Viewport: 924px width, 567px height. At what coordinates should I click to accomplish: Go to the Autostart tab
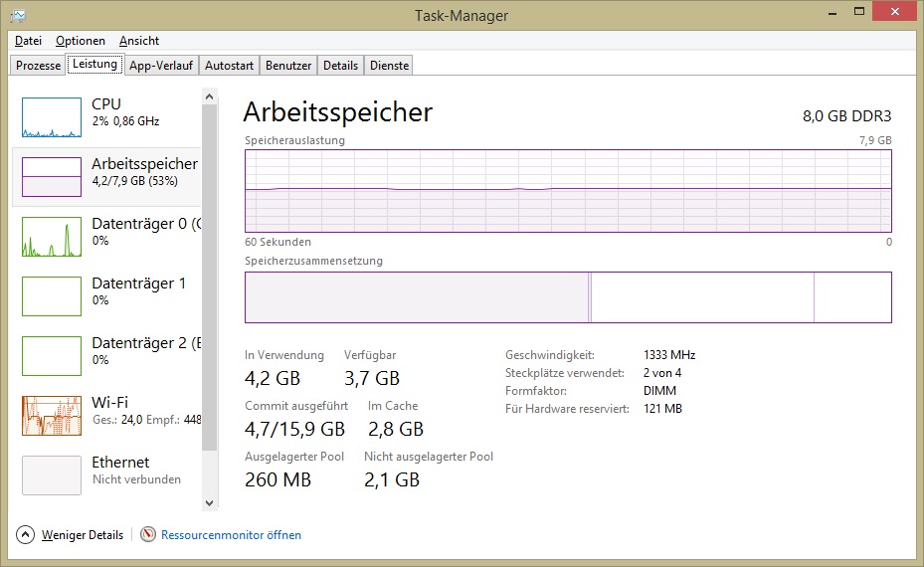230,66
